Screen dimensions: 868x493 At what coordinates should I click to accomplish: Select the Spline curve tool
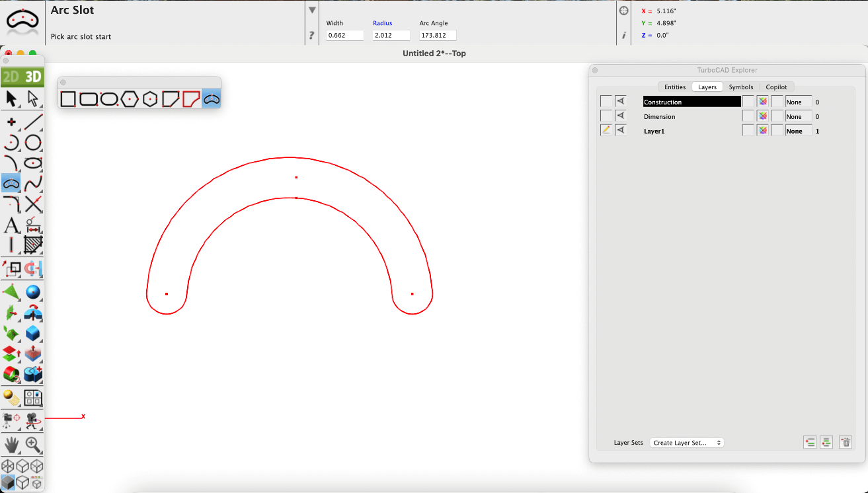(34, 183)
